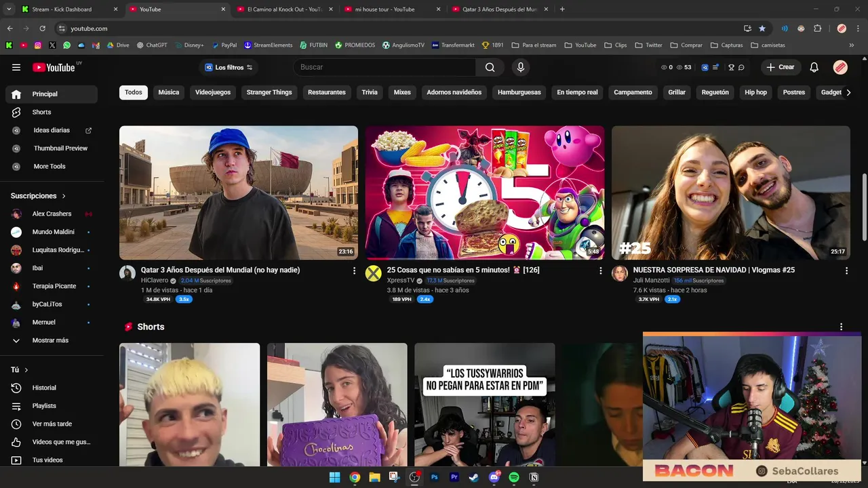Open the account avatar menu

pyautogui.click(x=840, y=67)
